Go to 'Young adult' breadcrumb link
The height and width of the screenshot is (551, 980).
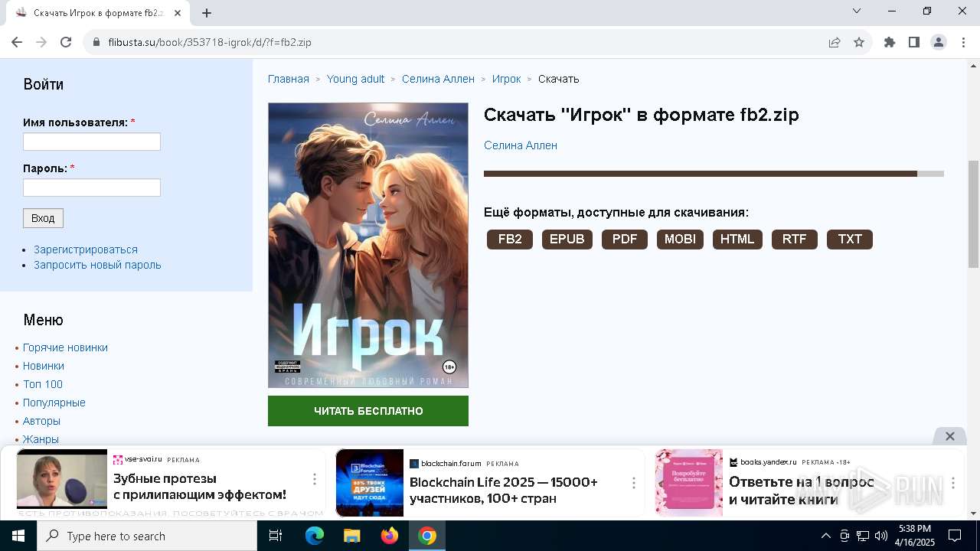[355, 79]
